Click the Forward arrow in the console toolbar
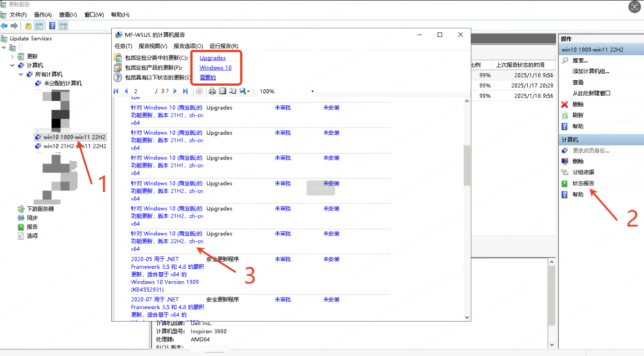The image size is (644, 356). (14, 26)
